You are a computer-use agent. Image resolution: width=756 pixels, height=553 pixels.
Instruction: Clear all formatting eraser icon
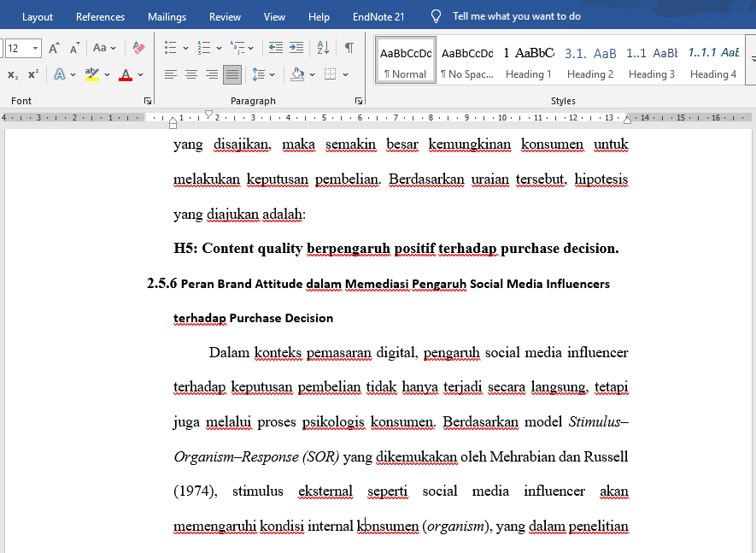click(x=138, y=48)
